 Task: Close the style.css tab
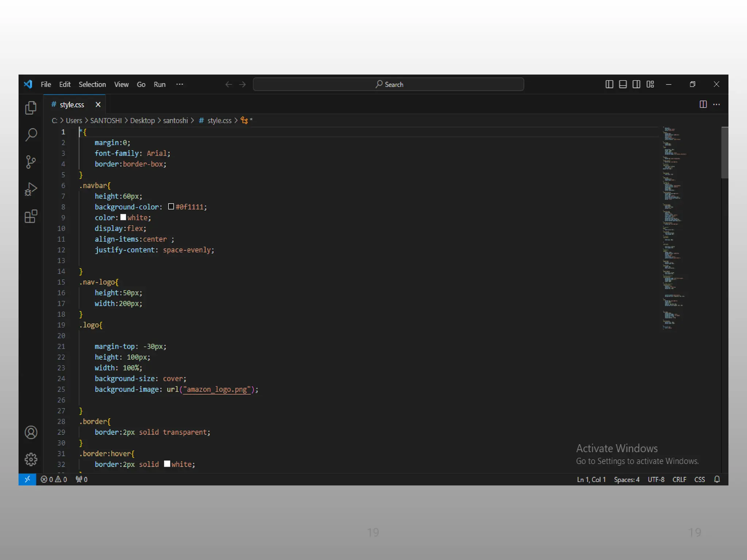[x=98, y=105]
